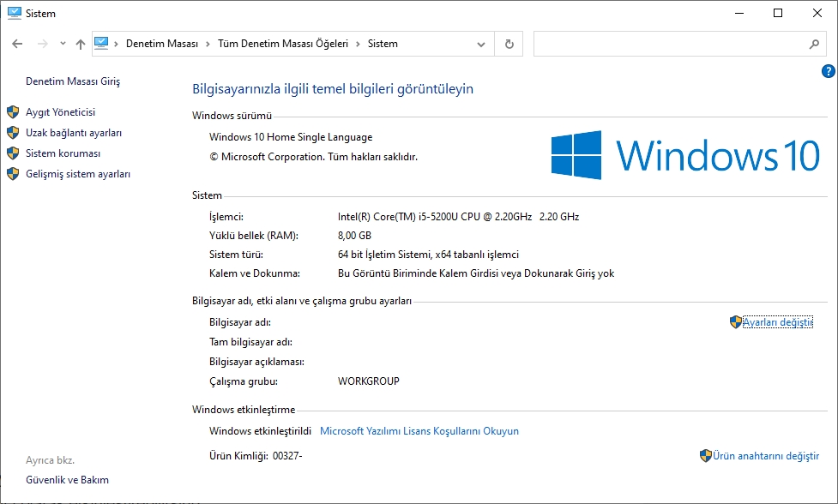This screenshot has width=838, height=504.
Task: Click Ayarları değiştir link
Action: tap(778, 322)
